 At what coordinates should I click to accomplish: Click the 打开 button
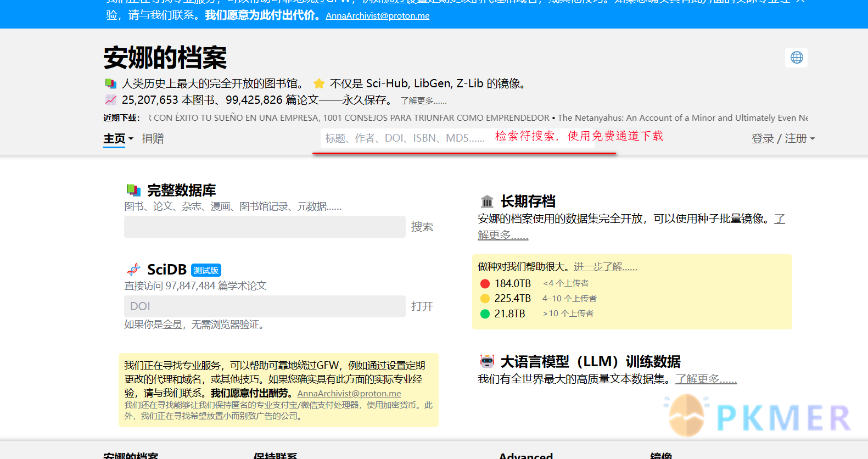(422, 306)
